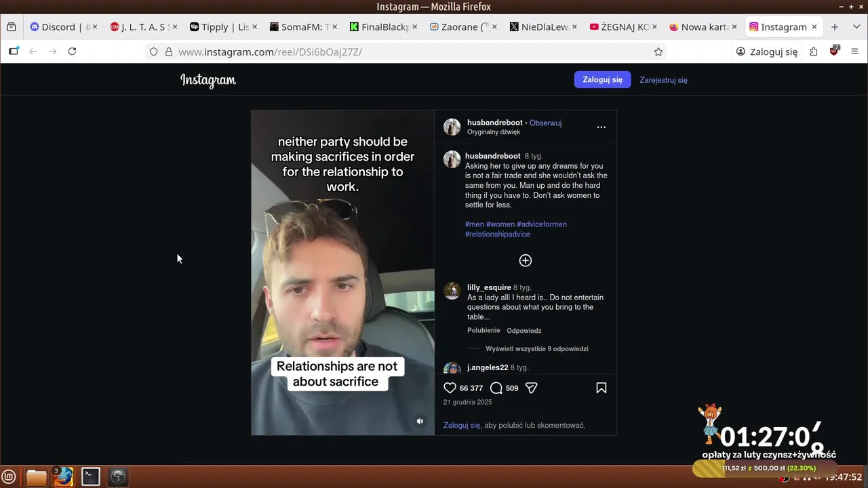This screenshot has height=488, width=868.
Task: Share the reel with paper-plane icon
Action: [x=532, y=388]
